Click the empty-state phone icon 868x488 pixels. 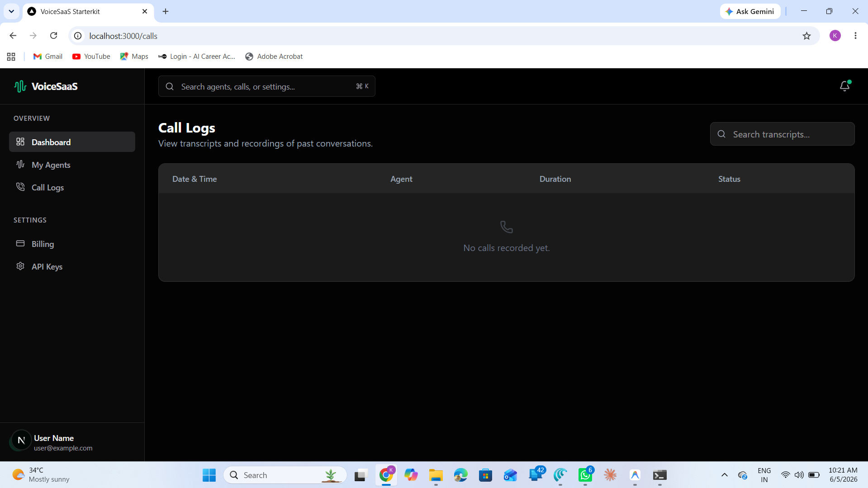(506, 227)
